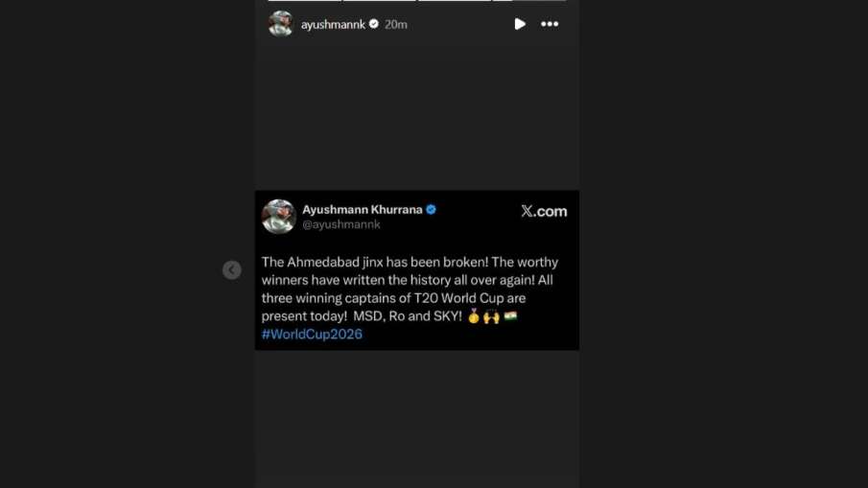Click the X.com logo on the tweet
868x488 pixels.
coord(544,211)
